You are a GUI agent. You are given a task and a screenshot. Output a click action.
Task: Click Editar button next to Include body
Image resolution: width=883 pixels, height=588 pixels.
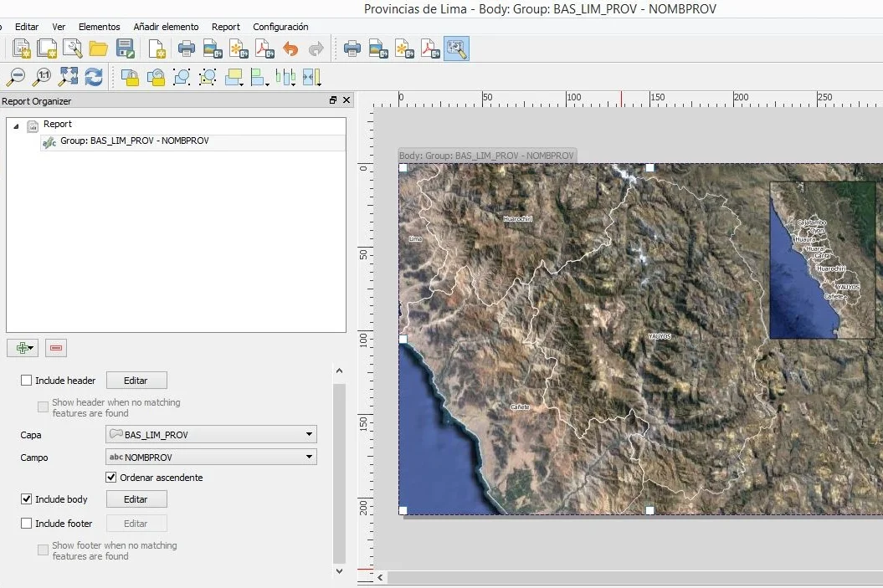pyautogui.click(x=136, y=499)
